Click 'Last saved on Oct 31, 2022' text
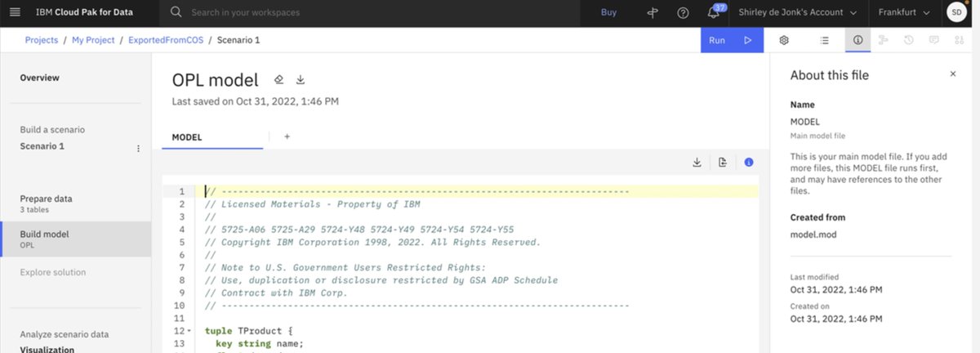Image resolution: width=980 pixels, height=353 pixels. pyautogui.click(x=256, y=102)
